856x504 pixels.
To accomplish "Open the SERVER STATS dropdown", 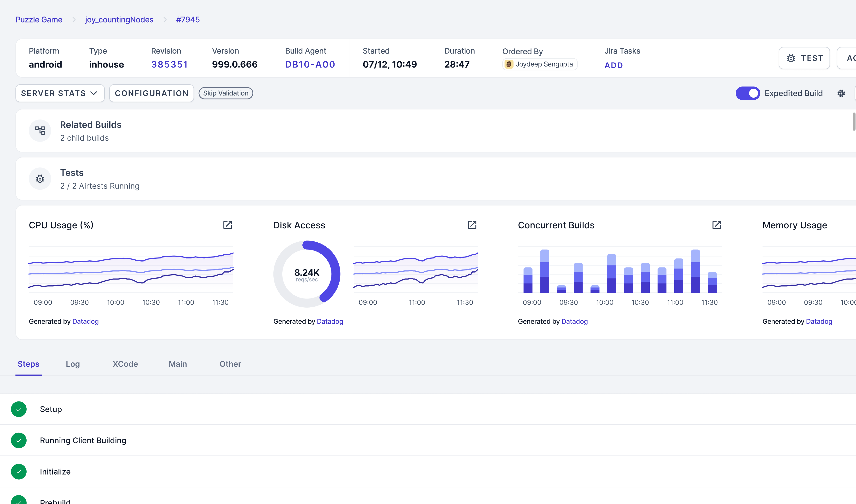I will [x=59, y=93].
